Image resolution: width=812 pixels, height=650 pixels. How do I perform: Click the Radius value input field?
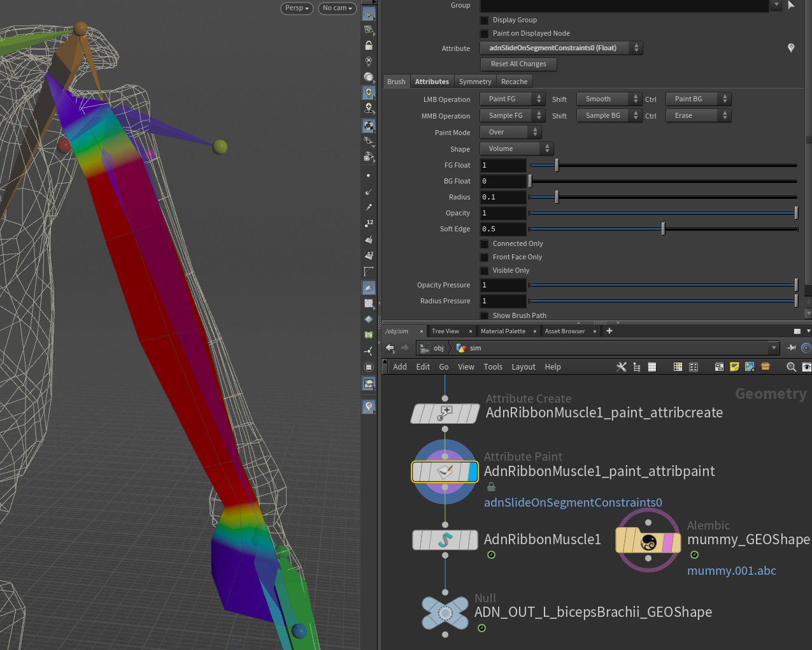(x=503, y=198)
